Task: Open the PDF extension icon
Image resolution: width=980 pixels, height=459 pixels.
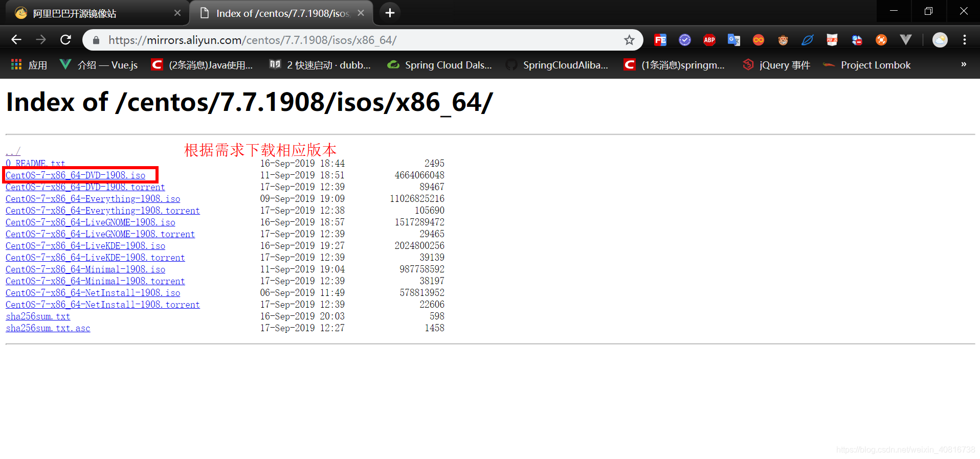Action: coord(832,40)
